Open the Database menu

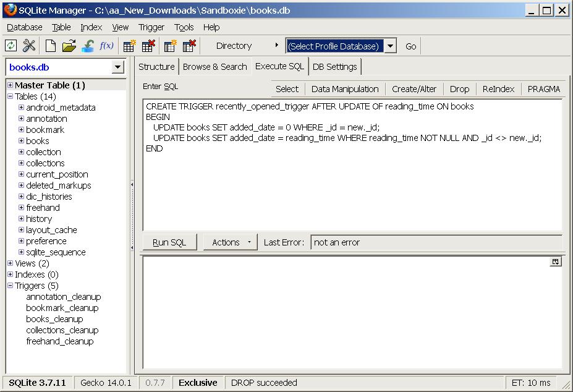coord(25,27)
